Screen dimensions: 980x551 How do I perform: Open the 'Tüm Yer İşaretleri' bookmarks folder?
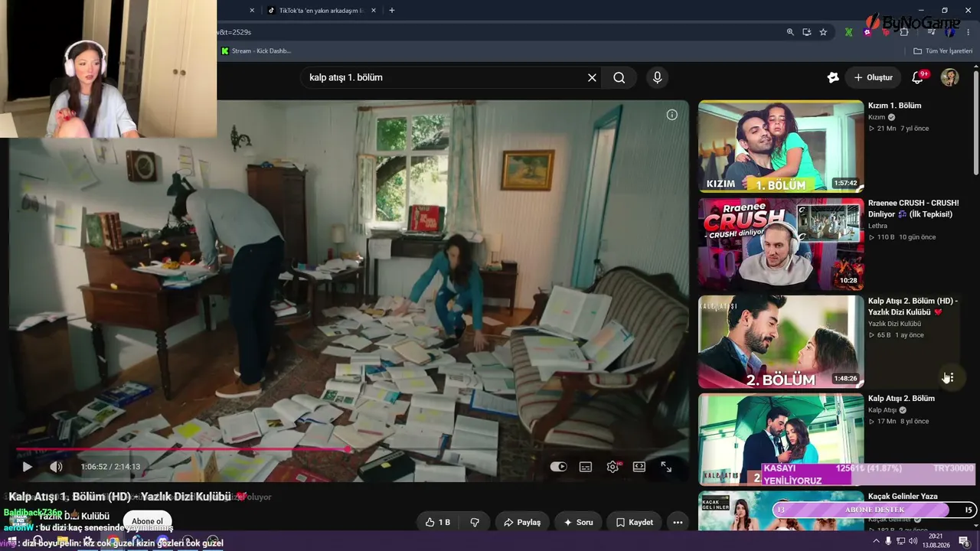click(942, 51)
